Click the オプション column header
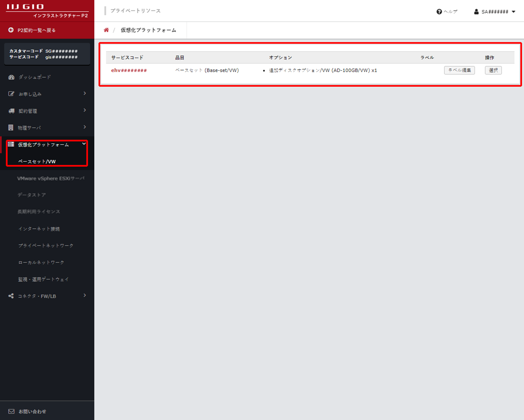The height and width of the screenshot is (420, 524). (280, 58)
